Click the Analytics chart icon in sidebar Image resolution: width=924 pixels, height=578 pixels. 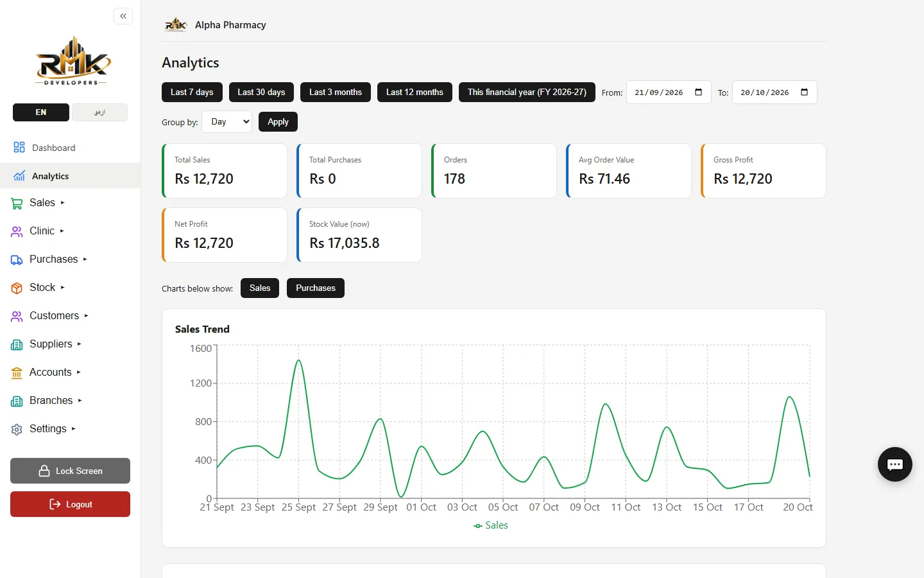(19, 176)
